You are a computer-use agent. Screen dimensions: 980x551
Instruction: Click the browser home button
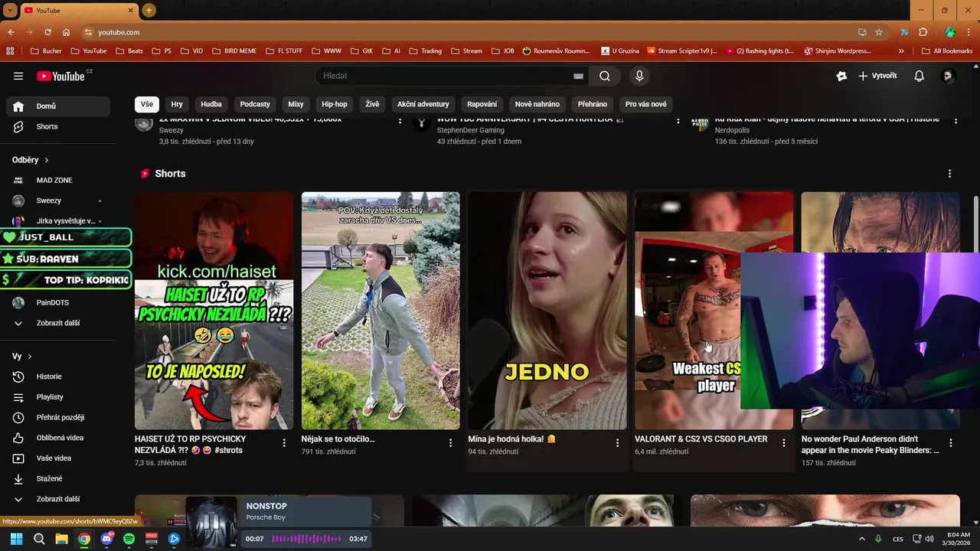pos(67,32)
